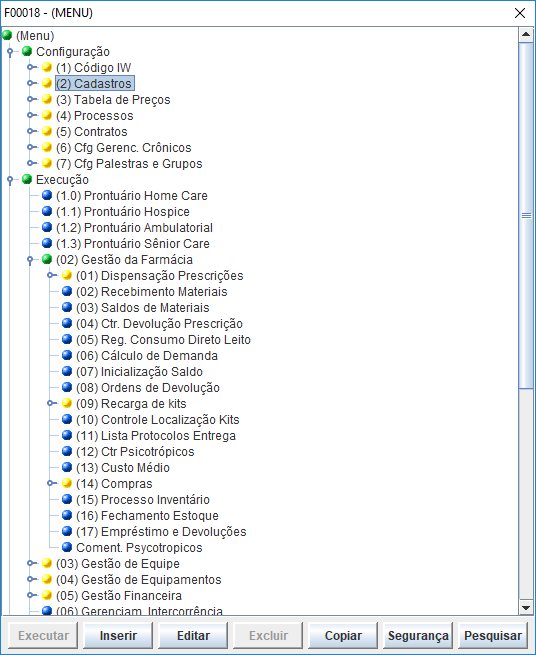Open the Segurança dialog button
536x655 pixels.
coord(418,635)
